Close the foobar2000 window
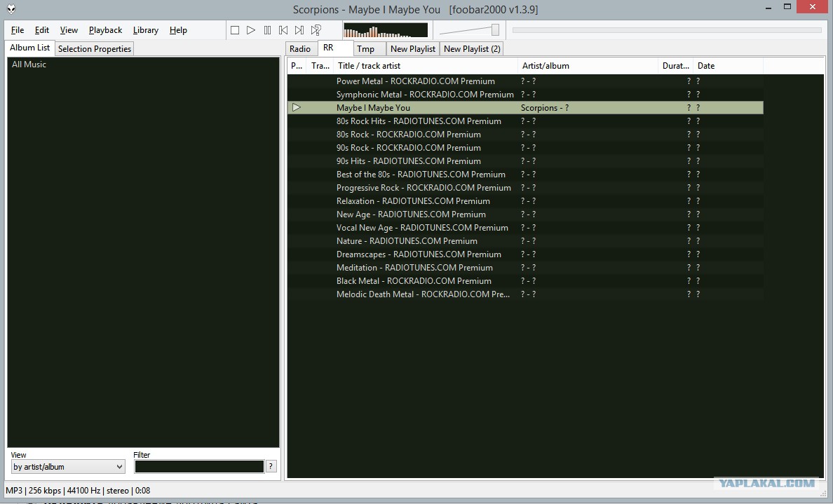 coord(812,7)
